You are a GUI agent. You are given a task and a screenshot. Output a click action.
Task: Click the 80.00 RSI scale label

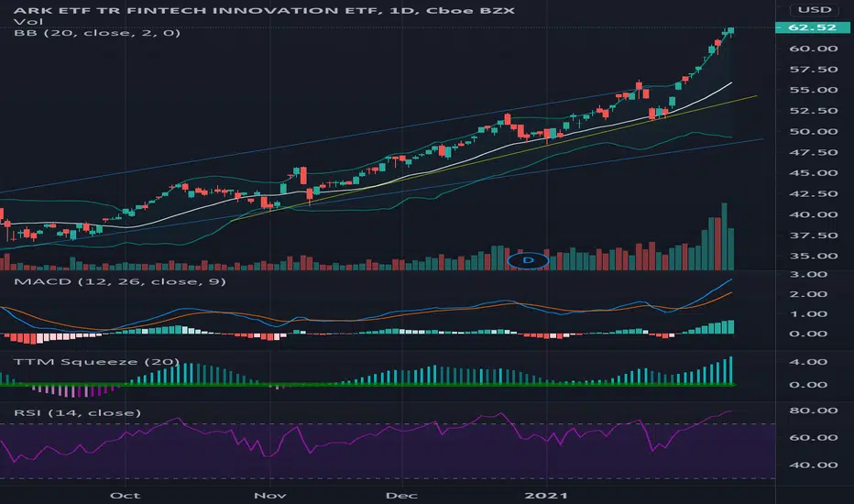coord(814,411)
